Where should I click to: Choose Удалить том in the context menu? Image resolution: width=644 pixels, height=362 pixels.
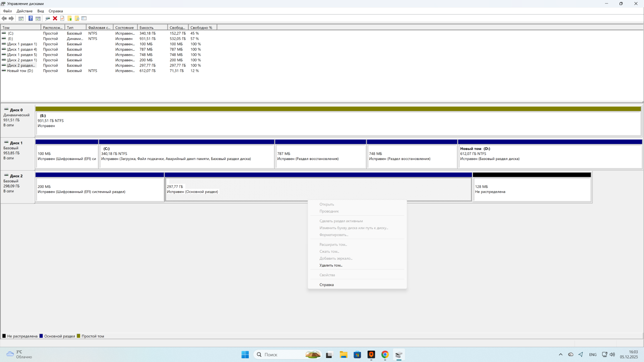[331, 265]
